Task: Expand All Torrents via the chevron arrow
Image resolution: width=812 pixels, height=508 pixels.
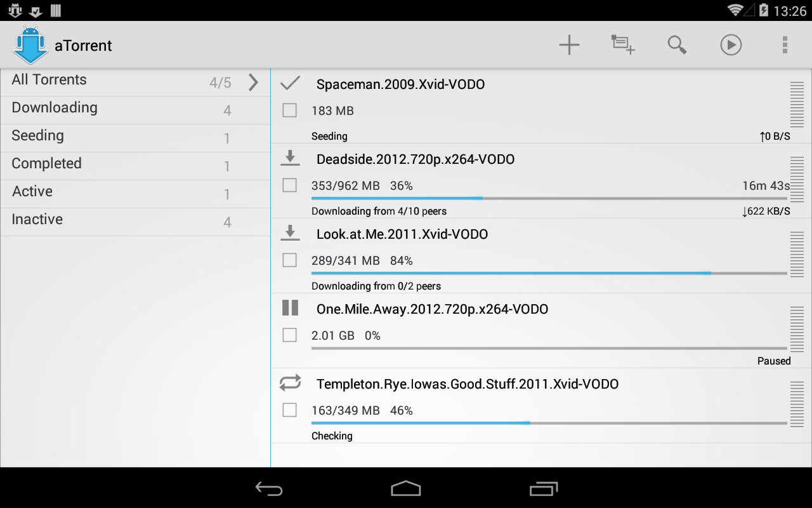Action: click(x=253, y=82)
